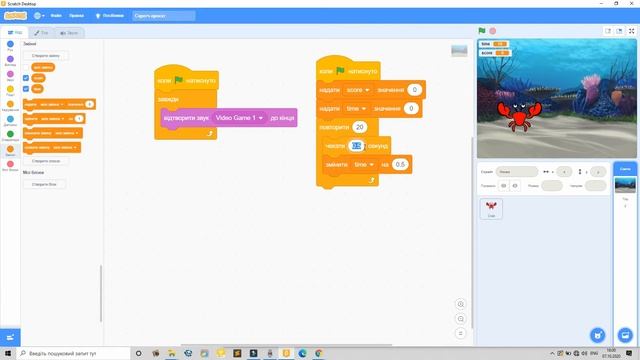Open the Operators blocks category (green circle)
Image resolution: width=640 pixels, height=360 pixels.
10,134
